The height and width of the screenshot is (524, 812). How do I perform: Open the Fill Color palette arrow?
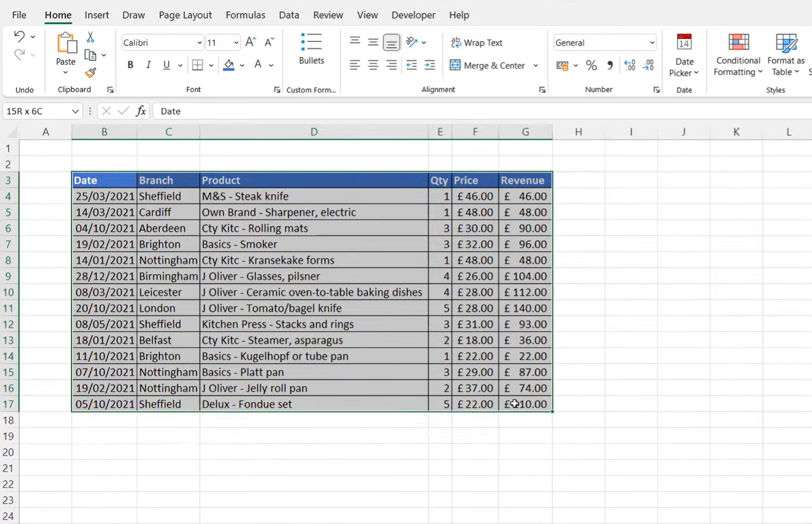pyautogui.click(x=242, y=65)
